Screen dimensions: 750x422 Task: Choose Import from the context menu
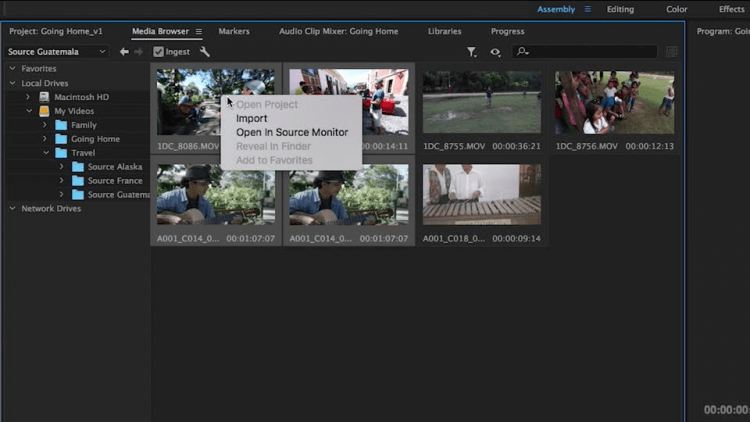[251, 118]
